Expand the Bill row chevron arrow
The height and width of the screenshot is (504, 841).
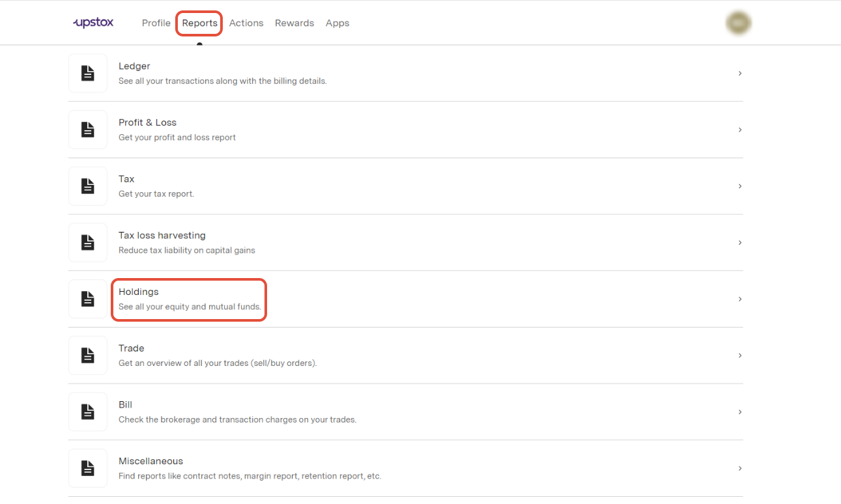click(x=740, y=412)
